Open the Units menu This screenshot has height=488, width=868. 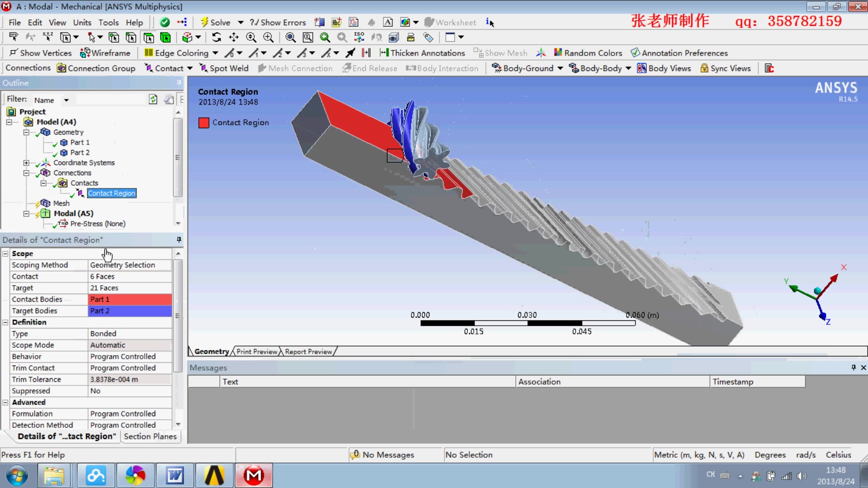[x=82, y=22]
